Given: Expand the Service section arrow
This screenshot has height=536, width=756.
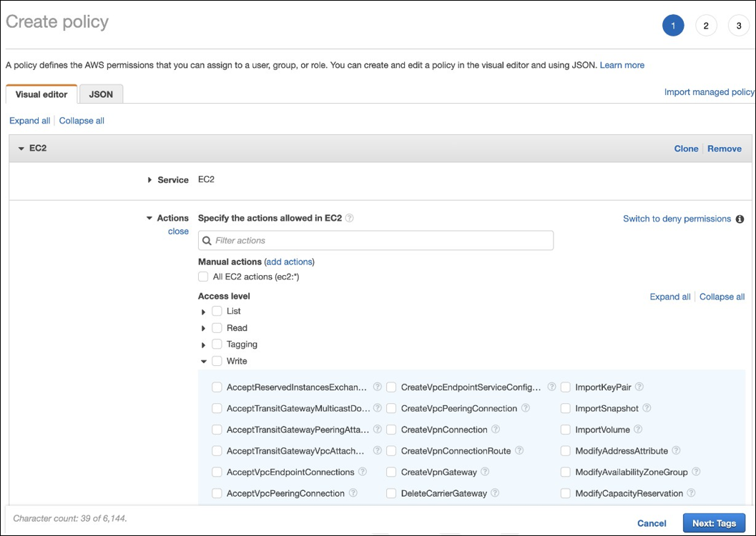Looking at the screenshot, I should [x=149, y=180].
